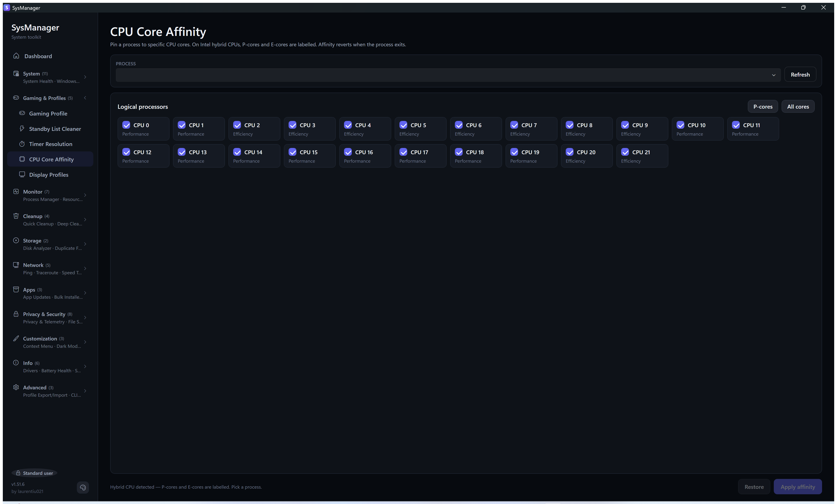Click the Network icon in sidebar
837x504 pixels.
point(16,265)
